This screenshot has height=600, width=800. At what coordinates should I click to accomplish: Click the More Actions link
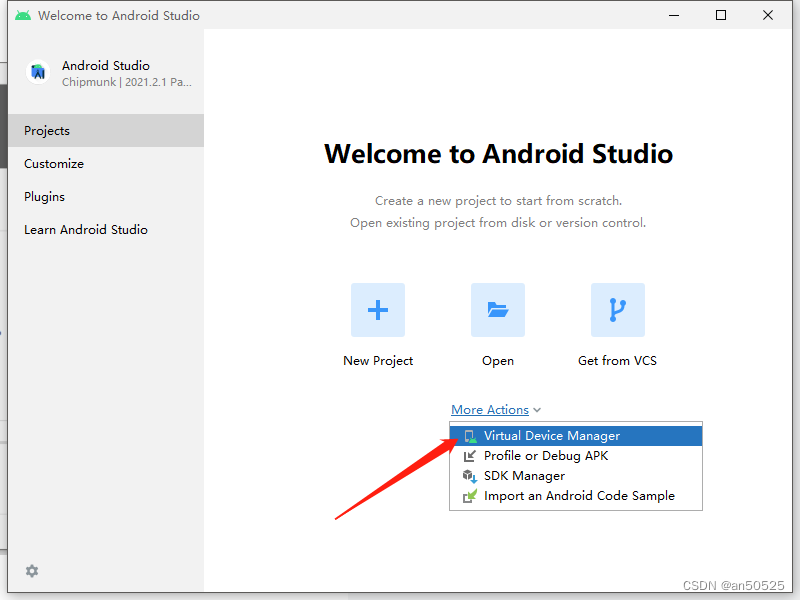(490, 410)
